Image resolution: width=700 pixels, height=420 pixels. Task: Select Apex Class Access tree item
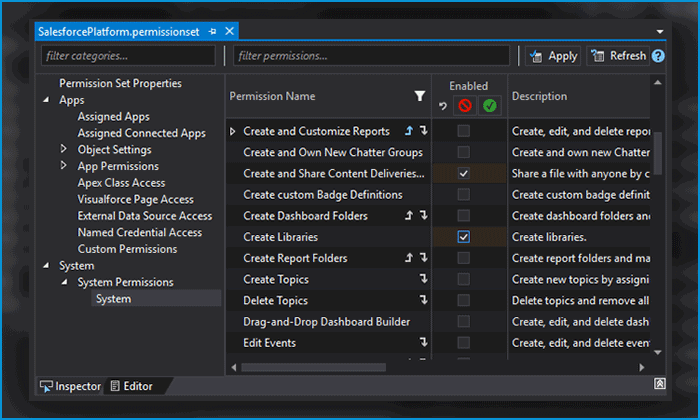click(x=121, y=183)
